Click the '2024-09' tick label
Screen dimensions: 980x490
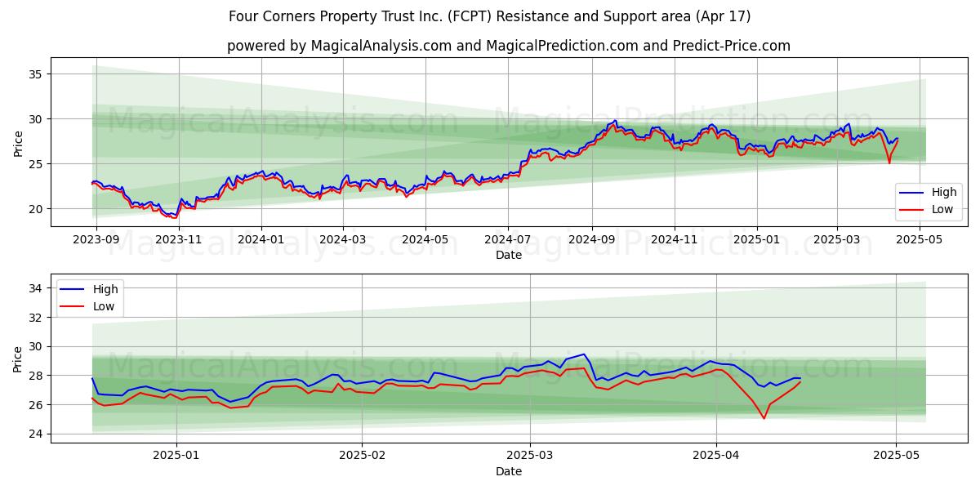(x=591, y=240)
